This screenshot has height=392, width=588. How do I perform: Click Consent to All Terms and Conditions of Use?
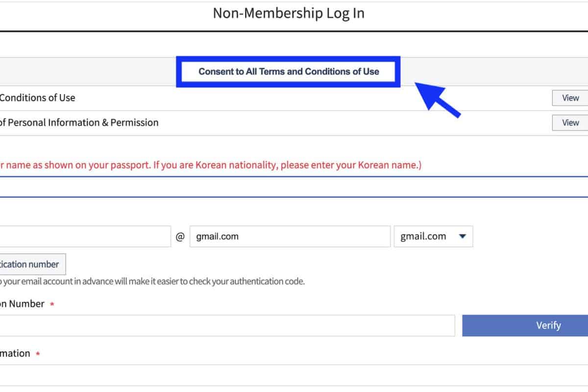[x=289, y=72]
